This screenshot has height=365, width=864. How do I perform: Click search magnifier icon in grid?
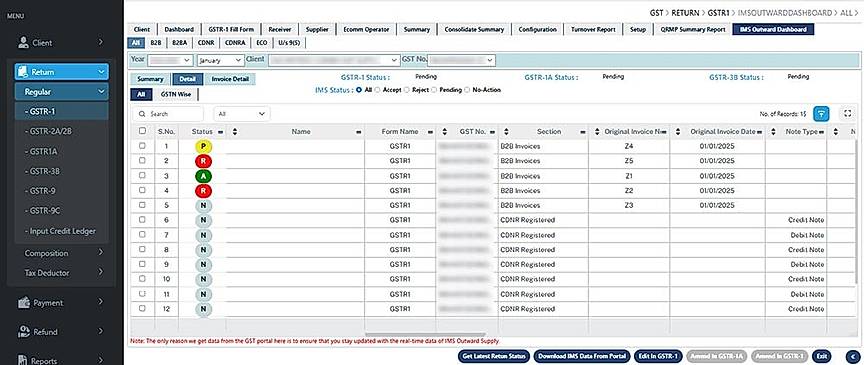point(142,114)
